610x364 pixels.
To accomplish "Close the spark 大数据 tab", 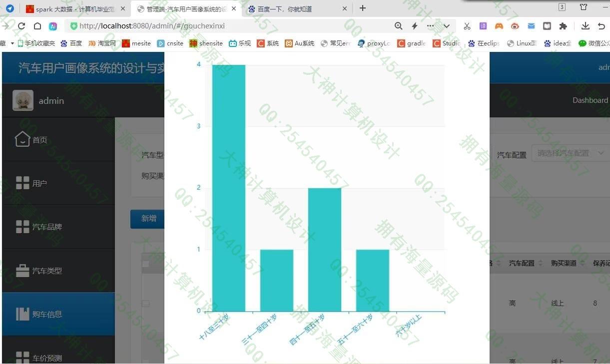I will click(123, 8).
